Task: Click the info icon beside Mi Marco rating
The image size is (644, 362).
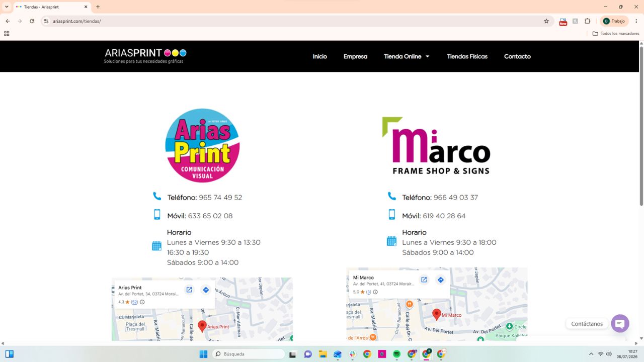Action: tap(375, 292)
